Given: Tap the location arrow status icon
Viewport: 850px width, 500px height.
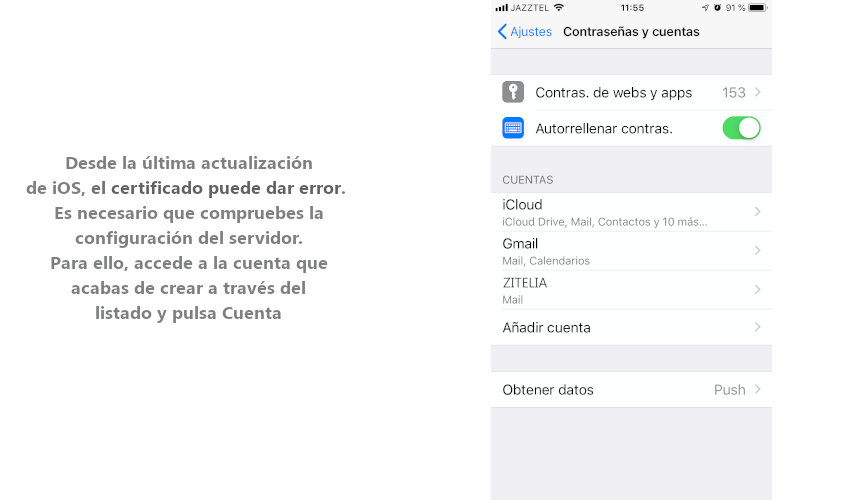Looking at the screenshot, I should [x=704, y=7].
